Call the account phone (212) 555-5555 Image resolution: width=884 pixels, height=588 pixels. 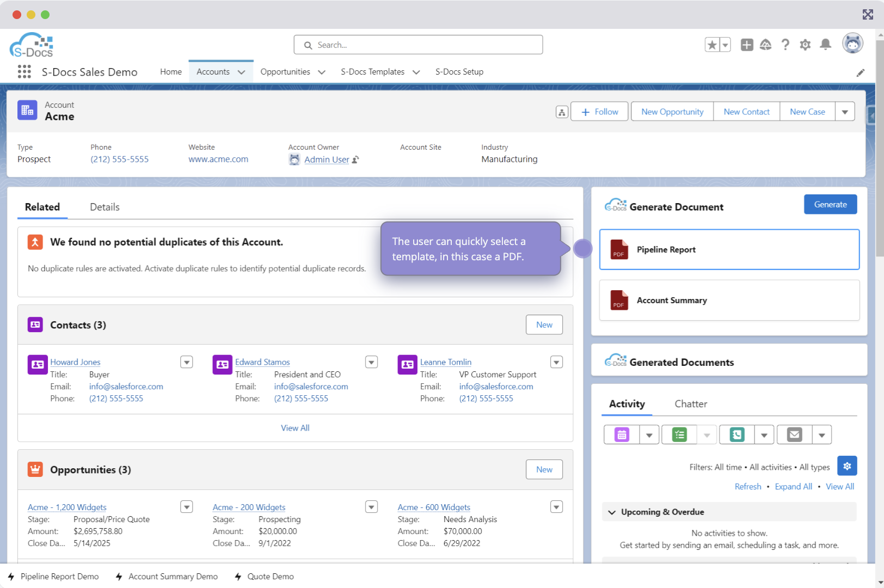pyautogui.click(x=119, y=159)
